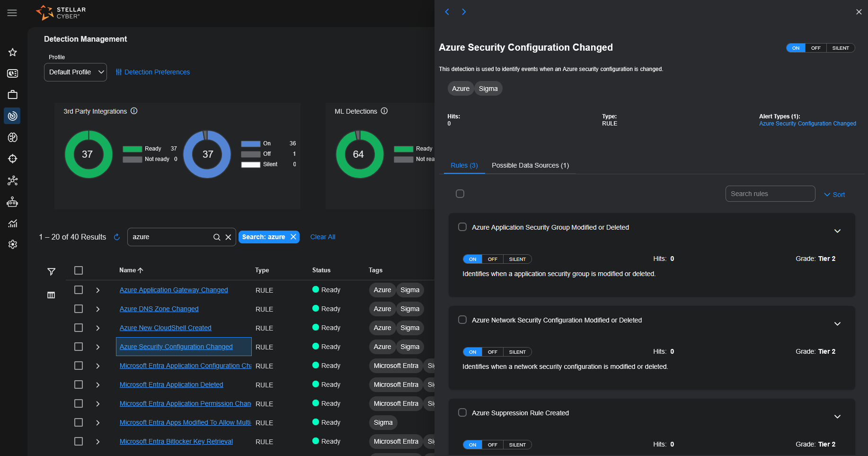Screen dimensions: 868x456
Task: Set the detection to SILENT in panel header
Action: (x=841, y=48)
